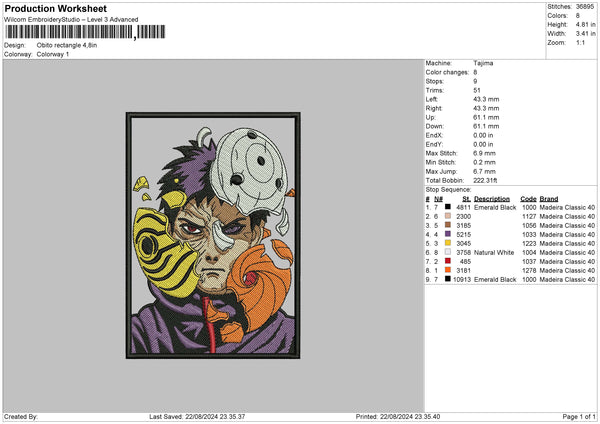Click the Stitches value '36895'
Viewport: 600px width, 424px height.
click(x=585, y=7)
